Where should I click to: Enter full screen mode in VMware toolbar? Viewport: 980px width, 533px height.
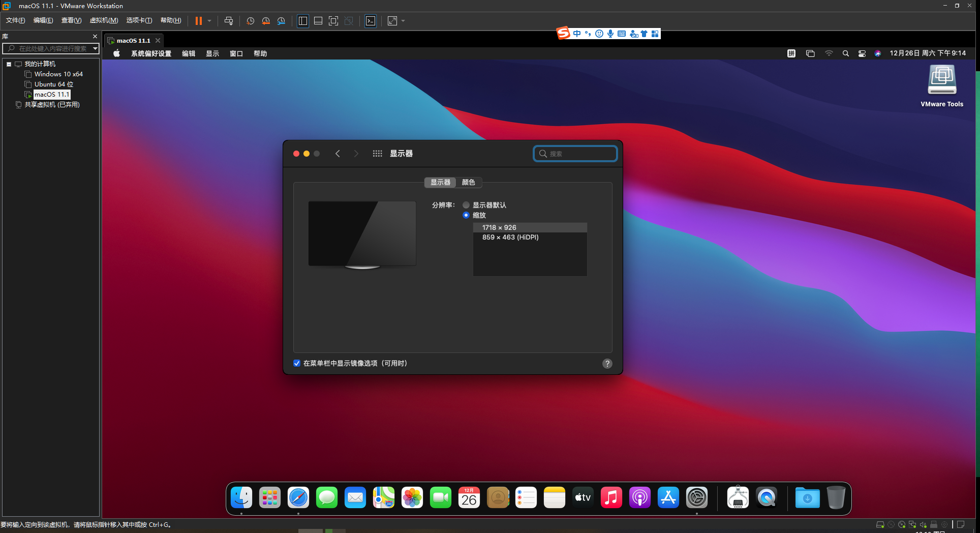(x=333, y=21)
